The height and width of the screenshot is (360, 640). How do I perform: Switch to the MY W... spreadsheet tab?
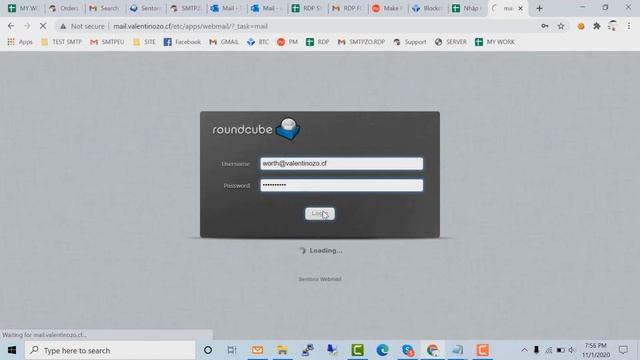(x=23, y=8)
